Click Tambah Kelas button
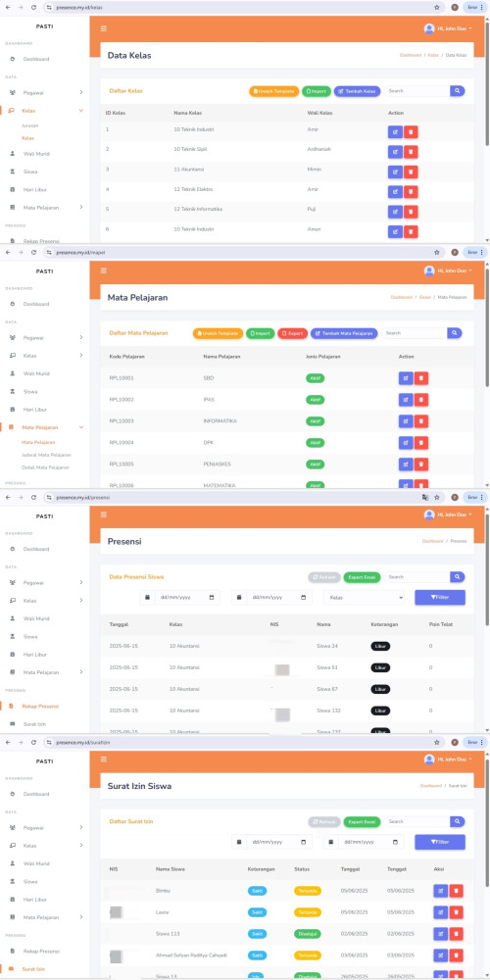This screenshot has height=980, width=490. (x=357, y=91)
